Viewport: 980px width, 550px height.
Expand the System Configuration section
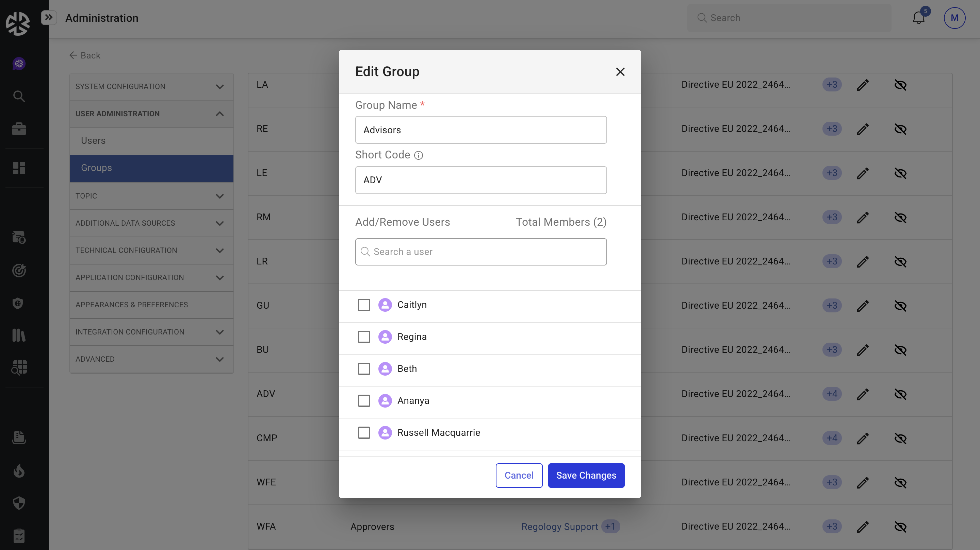click(x=151, y=87)
